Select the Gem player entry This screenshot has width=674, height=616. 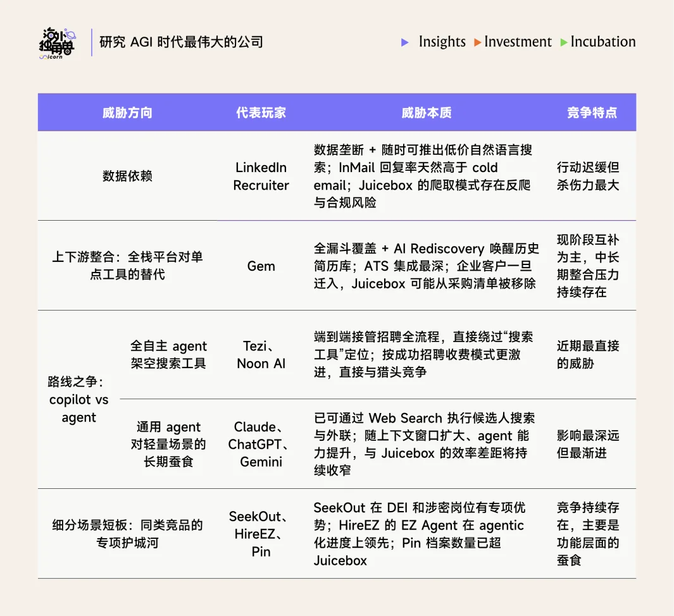[x=261, y=266]
